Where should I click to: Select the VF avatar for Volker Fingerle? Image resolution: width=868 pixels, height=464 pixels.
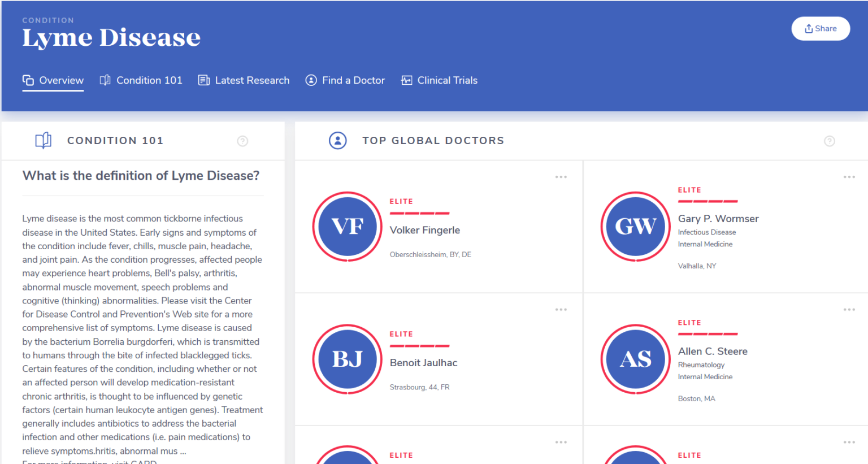click(347, 227)
